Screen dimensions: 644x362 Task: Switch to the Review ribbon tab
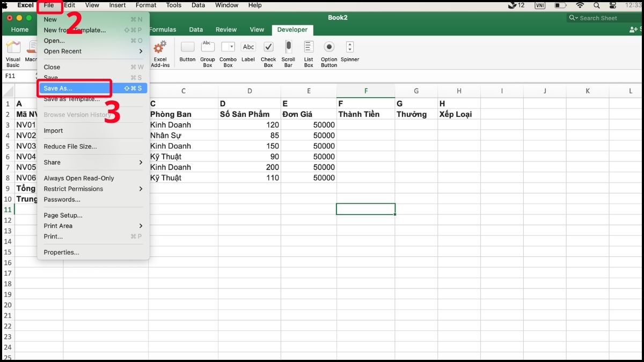226,30
